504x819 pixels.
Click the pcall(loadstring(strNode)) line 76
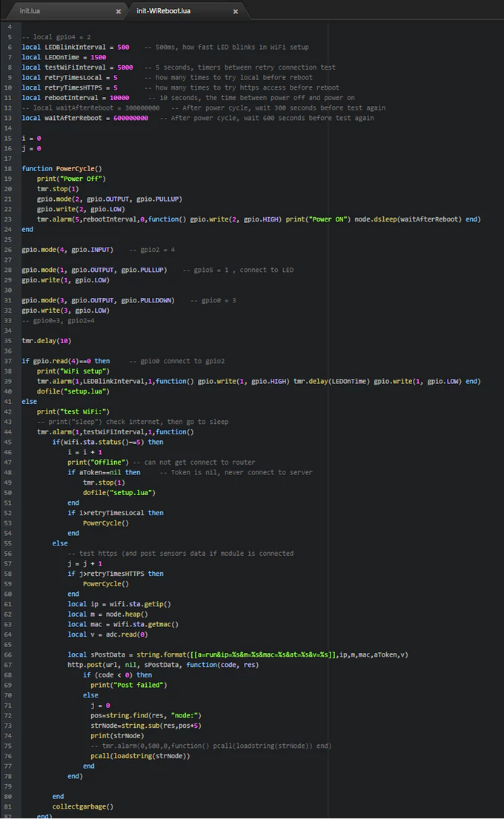click(x=140, y=756)
